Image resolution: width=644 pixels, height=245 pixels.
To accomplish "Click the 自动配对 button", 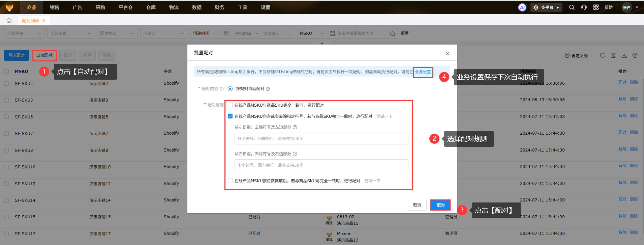I will (44, 55).
